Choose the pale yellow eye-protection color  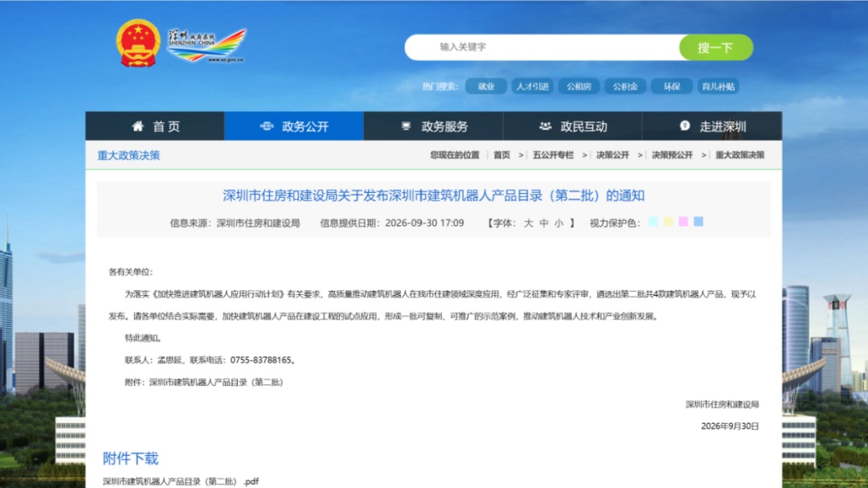click(x=668, y=222)
